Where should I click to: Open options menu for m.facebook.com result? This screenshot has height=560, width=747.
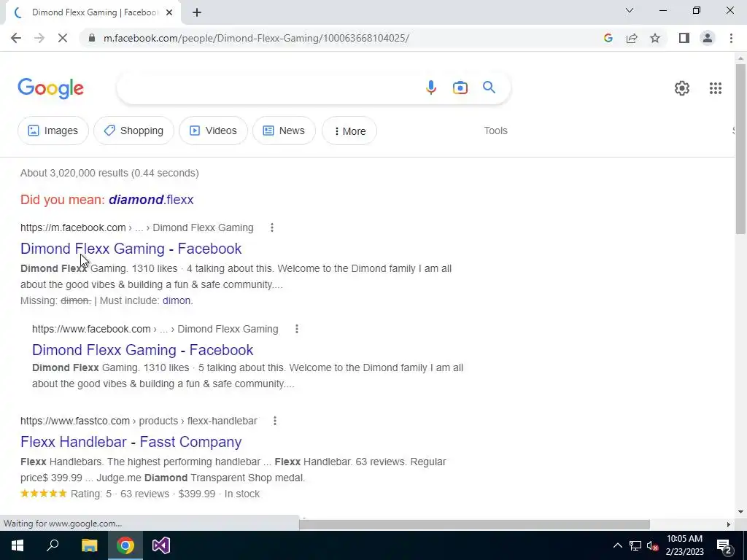[x=272, y=227]
